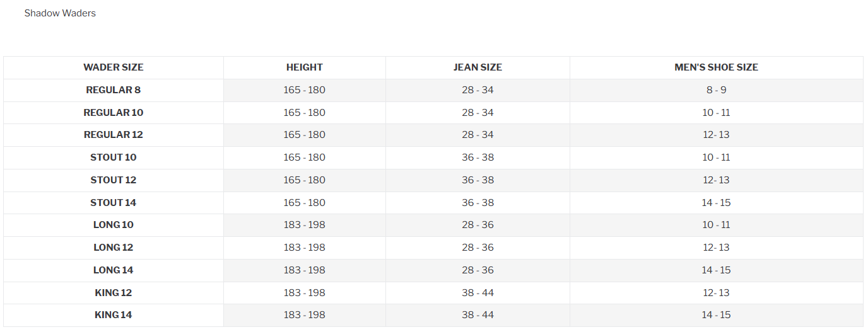Click the REGULAR 8 row label
This screenshot has height=332, width=868.
click(114, 90)
